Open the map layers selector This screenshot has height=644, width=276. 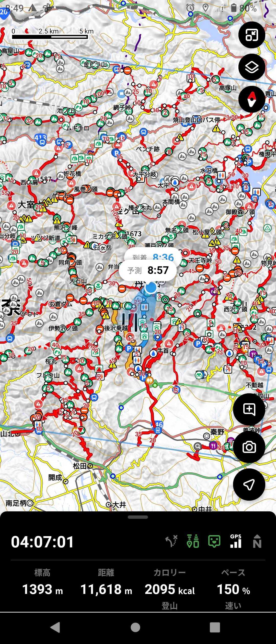[x=251, y=67]
